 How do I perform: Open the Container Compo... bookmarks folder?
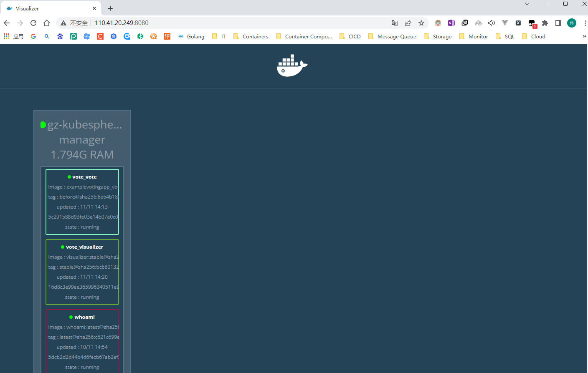(x=304, y=36)
